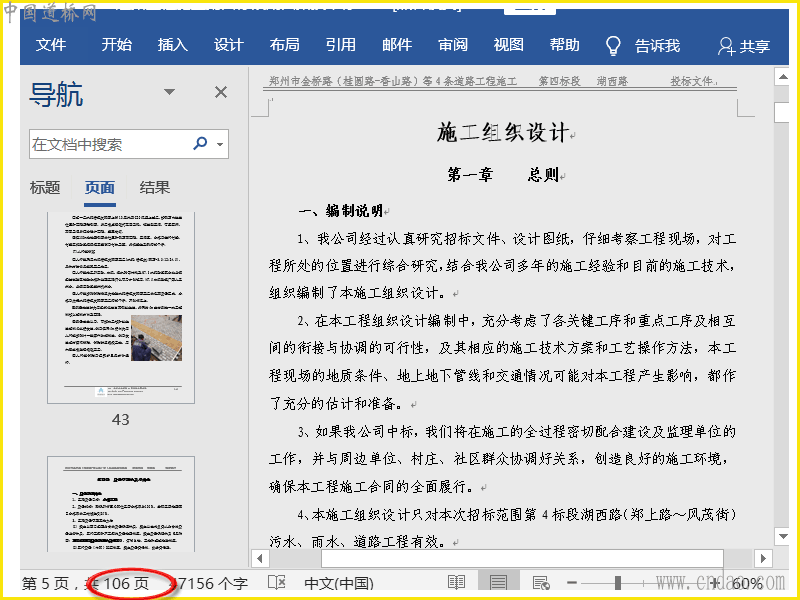
Task: Switch to Web Layout view icon
Action: coord(540,583)
